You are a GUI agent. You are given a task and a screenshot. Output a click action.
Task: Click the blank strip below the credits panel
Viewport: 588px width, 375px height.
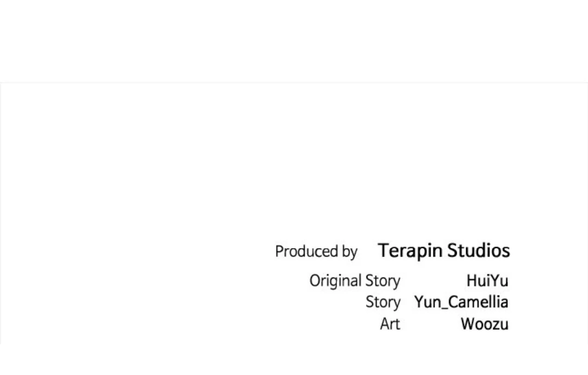tap(294, 360)
